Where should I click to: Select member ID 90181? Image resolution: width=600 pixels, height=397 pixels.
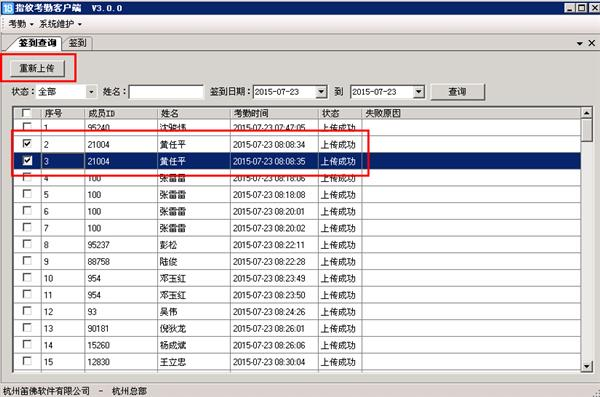click(98, 329)
